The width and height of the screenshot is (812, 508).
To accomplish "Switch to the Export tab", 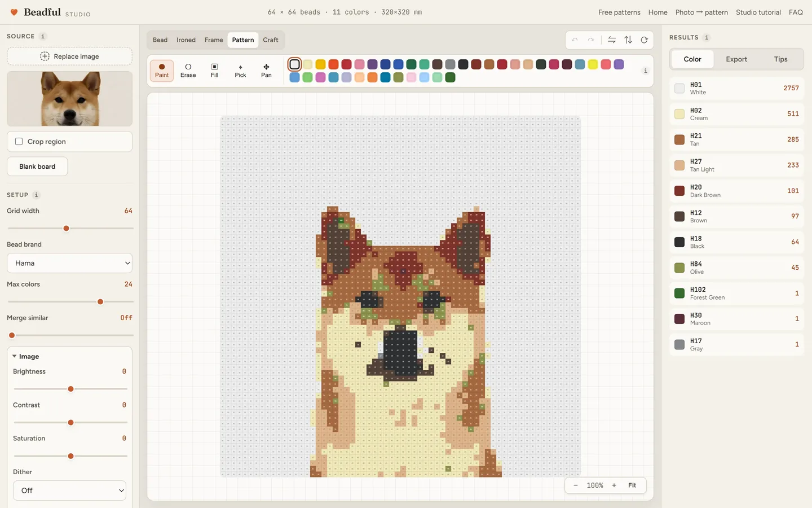I will click(x=736, y=59).
